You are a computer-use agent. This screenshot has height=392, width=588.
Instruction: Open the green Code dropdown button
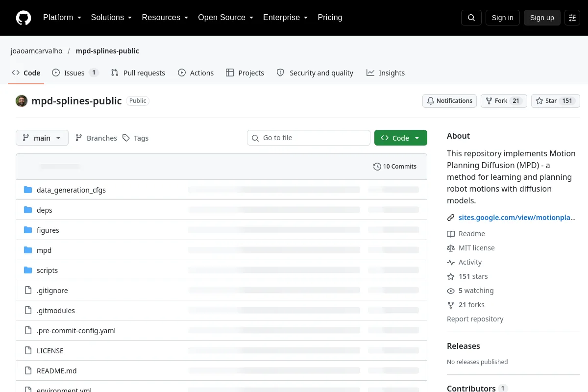[x=401, y=138]
